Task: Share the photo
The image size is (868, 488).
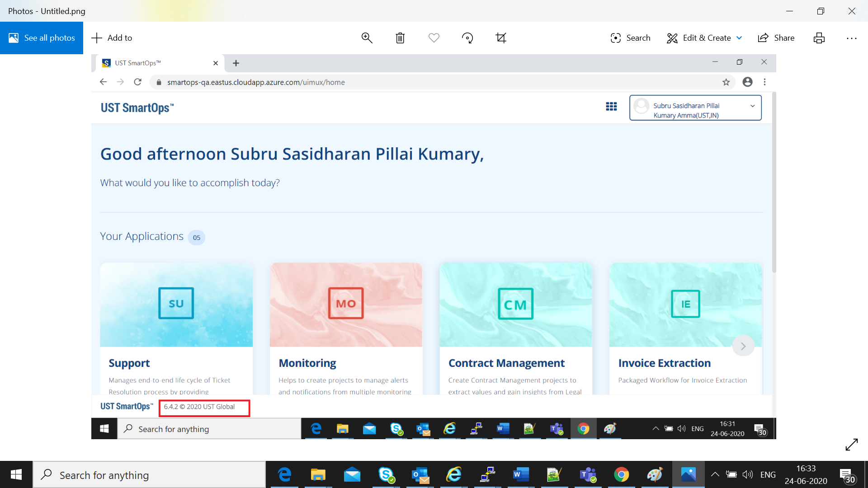Action: coord(776,38)
